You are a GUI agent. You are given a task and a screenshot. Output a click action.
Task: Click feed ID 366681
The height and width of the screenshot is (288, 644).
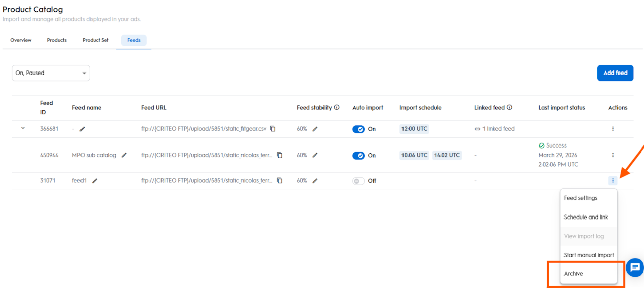click(49, 129)
